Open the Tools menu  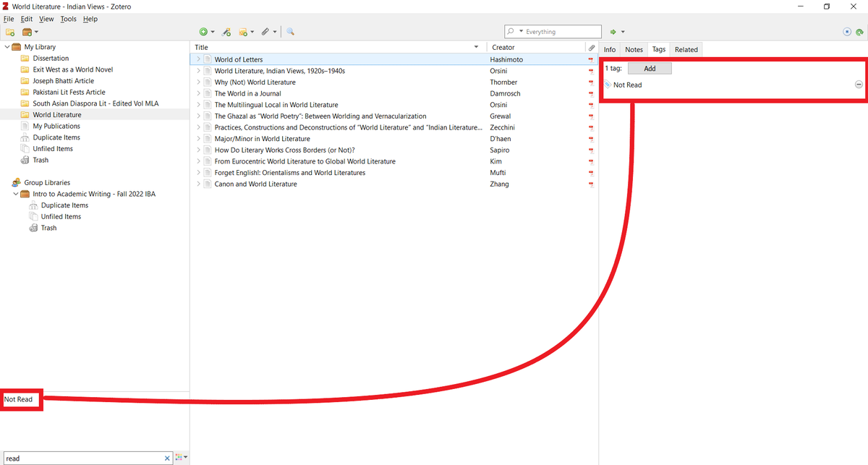point(69,19)
